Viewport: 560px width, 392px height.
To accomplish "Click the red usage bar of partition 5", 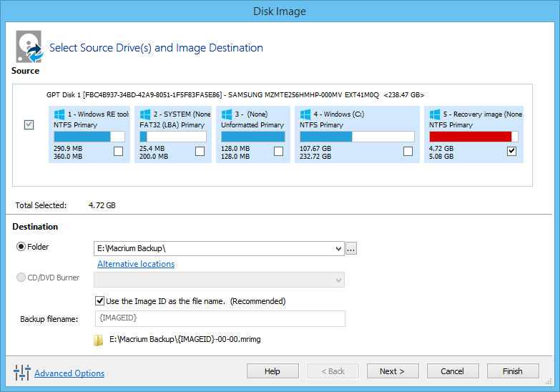I will point(470,137).
